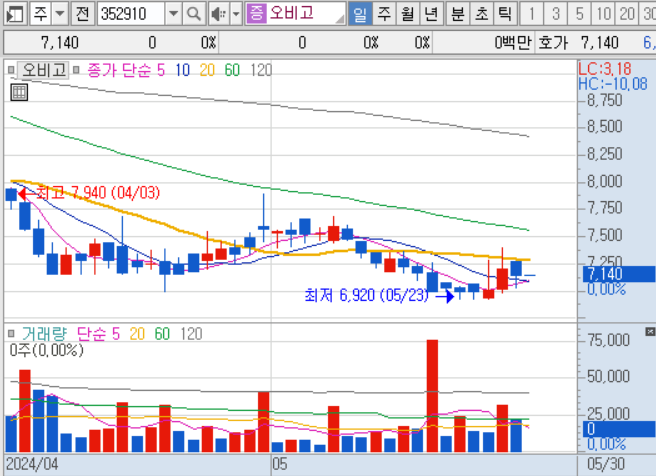Open the 주 type dropdown arrow

point(60,14)
